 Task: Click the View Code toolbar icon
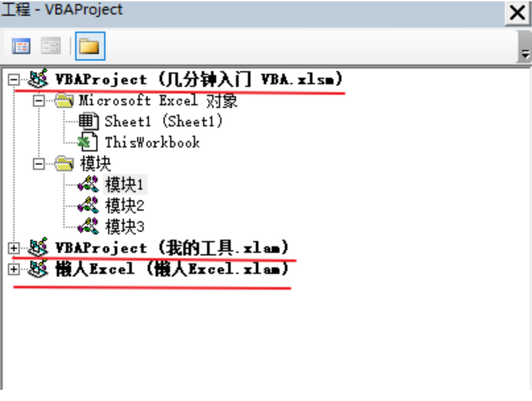tap(21, 46)
